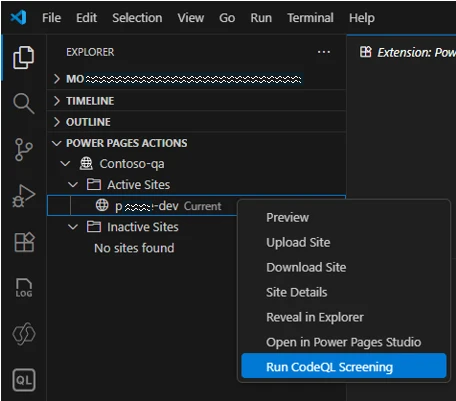Open the Help menu
Screen dimensions: 456x401
[362, 18]
